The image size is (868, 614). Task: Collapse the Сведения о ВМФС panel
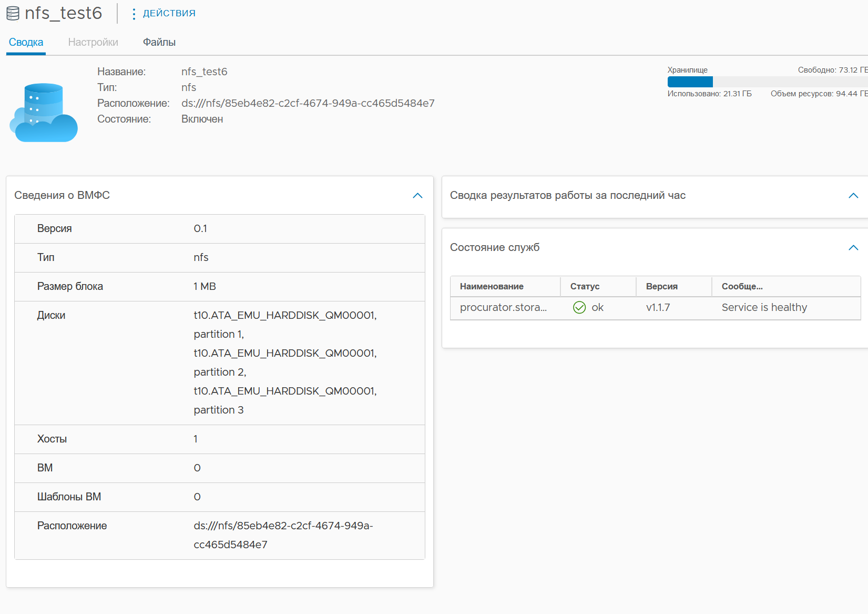point(417,196)
